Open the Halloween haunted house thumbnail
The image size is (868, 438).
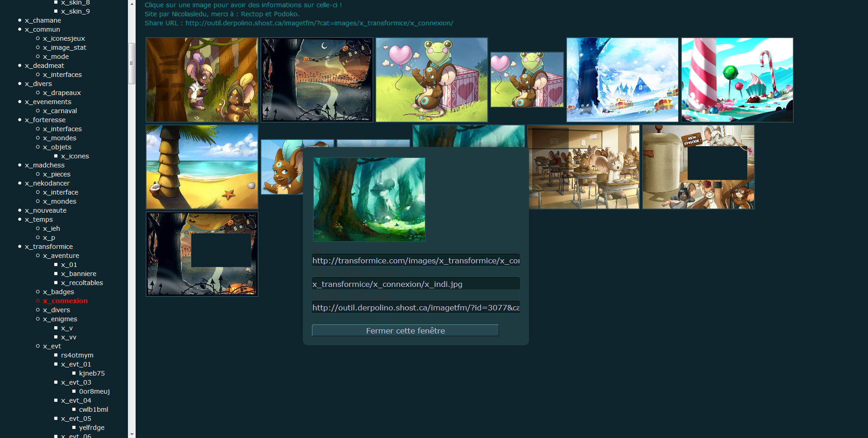[316, 80]
